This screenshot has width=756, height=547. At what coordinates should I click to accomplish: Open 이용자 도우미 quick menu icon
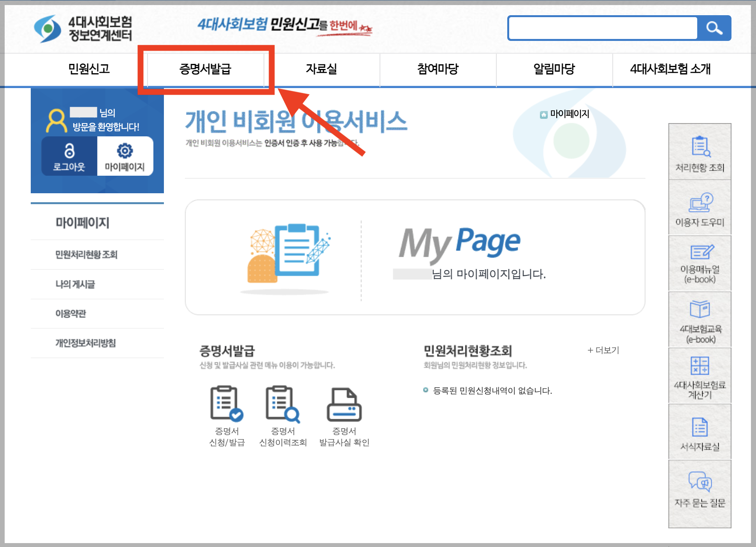[700, 203]
